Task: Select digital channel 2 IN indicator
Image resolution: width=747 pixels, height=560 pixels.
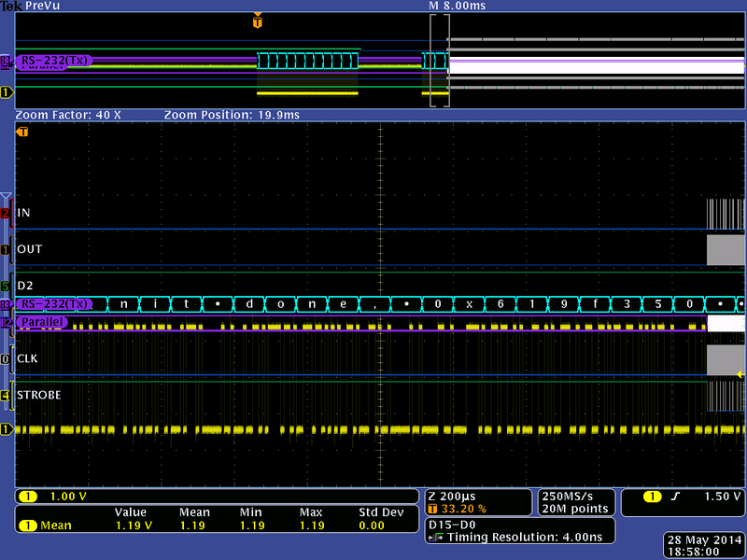Action: (x=6, y=213)
